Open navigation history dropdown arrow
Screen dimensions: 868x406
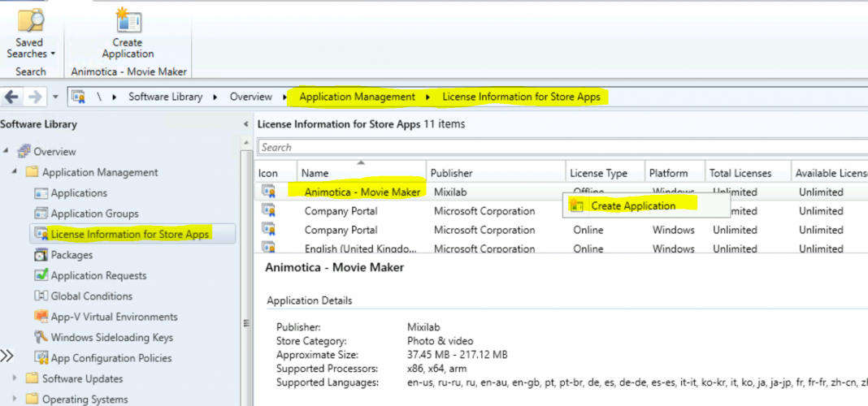coord(56,97)
